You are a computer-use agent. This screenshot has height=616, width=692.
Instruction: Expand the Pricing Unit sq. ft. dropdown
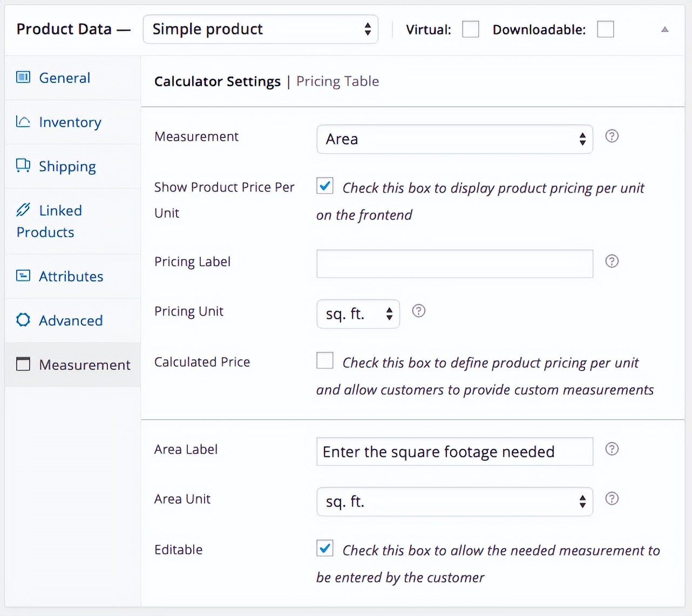pyautogui.click(x=358, y=314)
